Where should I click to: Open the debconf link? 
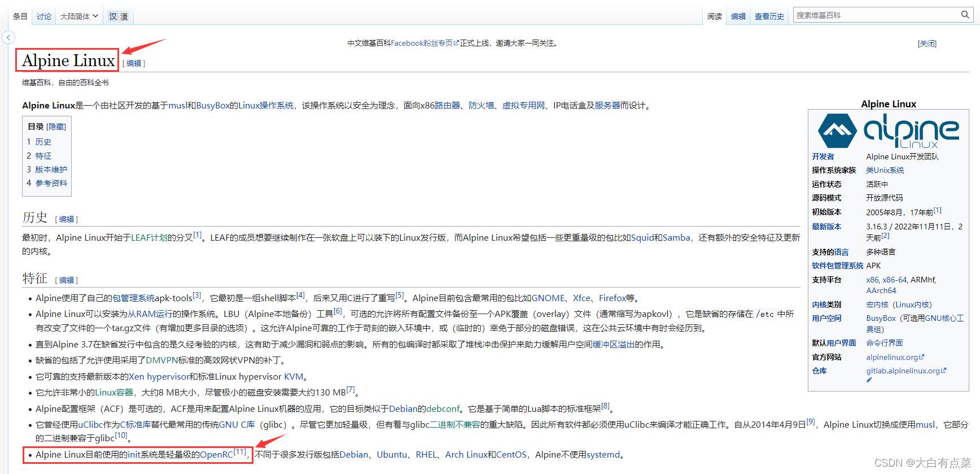coord(443,408)
